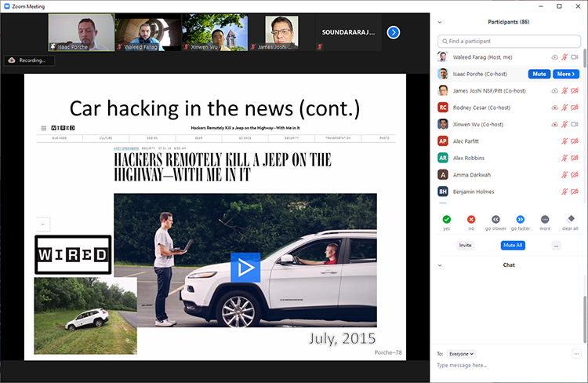Select Xinwen Wu's video thumbnail

click(x=215, y=32)
